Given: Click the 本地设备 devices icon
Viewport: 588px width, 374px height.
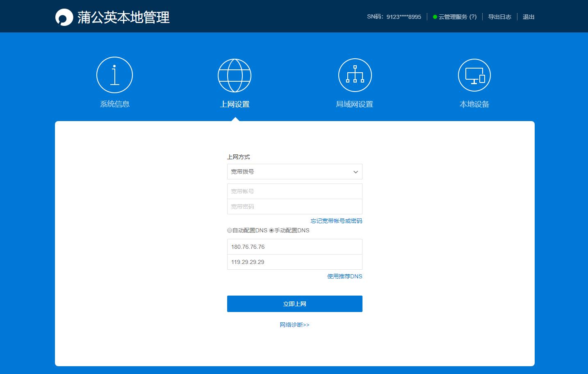Looking at the screenshot, I should tap(474, 75).
